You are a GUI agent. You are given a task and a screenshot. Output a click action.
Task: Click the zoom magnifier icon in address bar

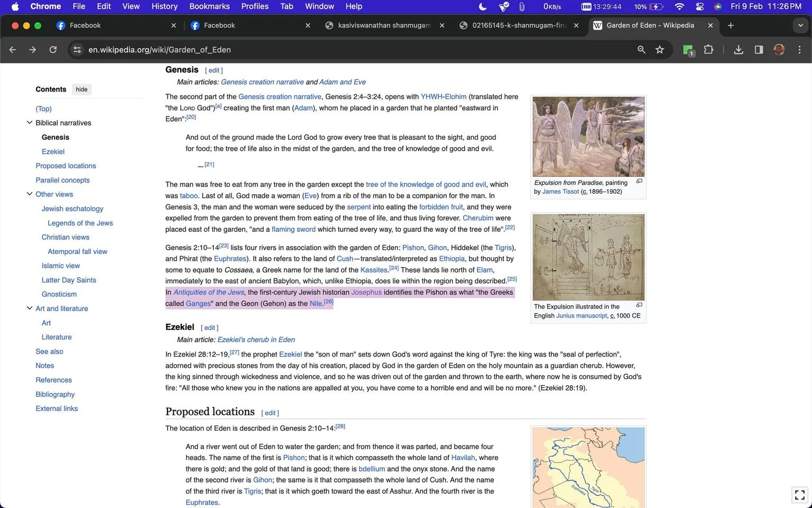(641, 50)
